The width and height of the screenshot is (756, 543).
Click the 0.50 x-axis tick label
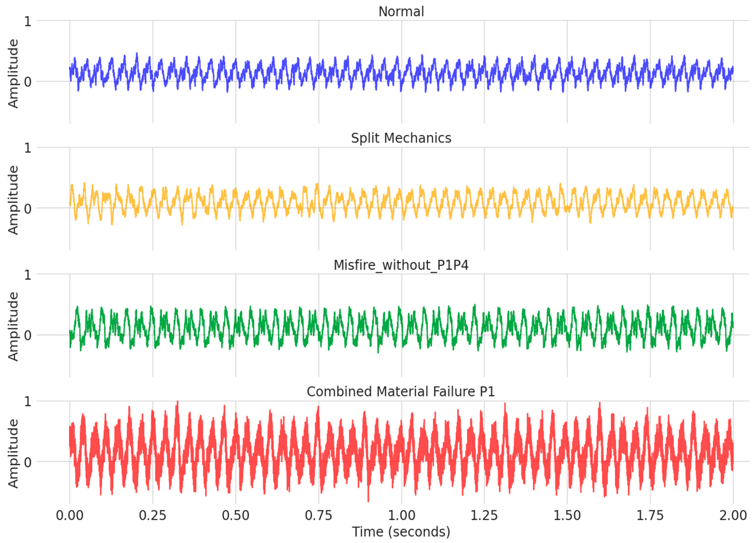point(236,515)
